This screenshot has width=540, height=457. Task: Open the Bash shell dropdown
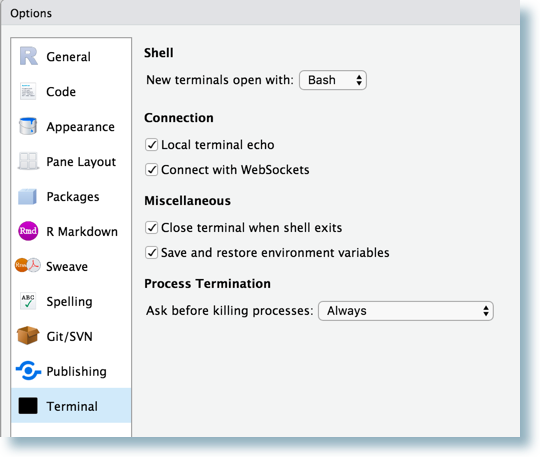coord(333,80)
